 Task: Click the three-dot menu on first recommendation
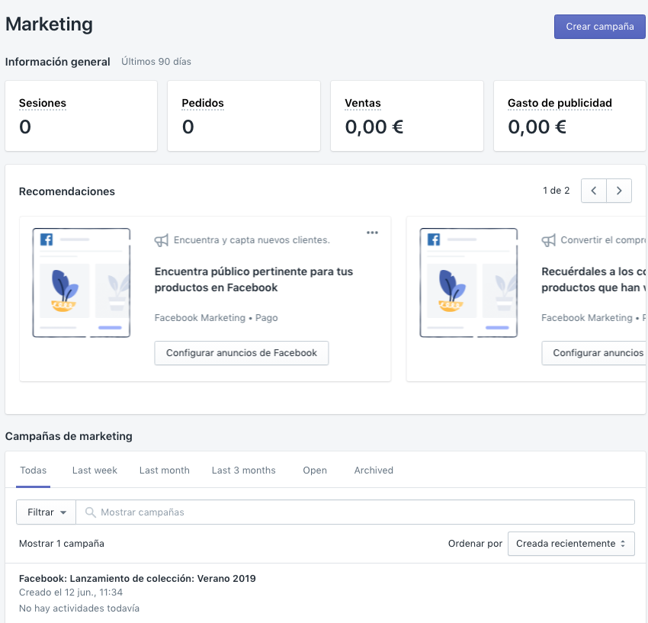(x=372, y=233)
